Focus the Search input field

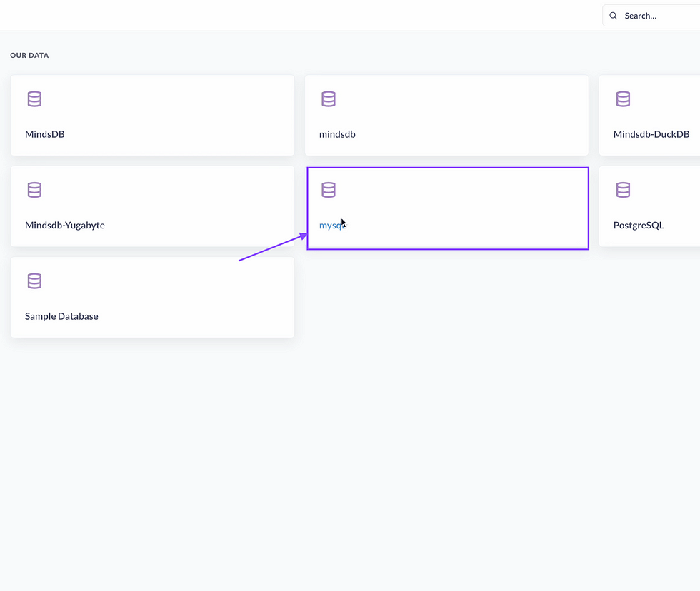(657, 16)
